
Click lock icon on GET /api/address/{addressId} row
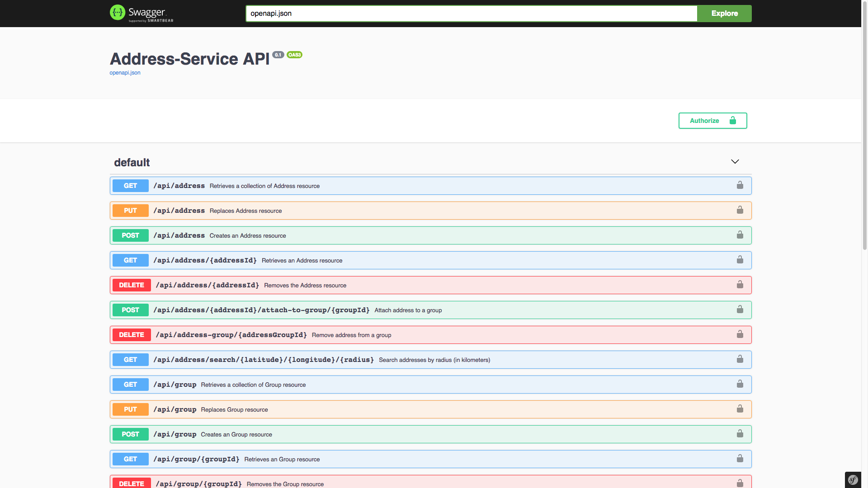click(740, 260)
